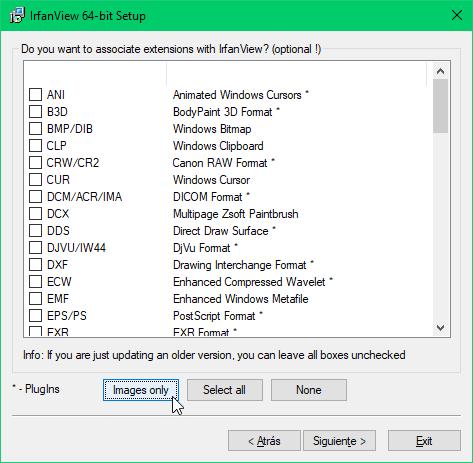The height and width of the screenshot is (463, 473).
Task: Close the IrfanView Setup window
Action: tap(456, 15)
